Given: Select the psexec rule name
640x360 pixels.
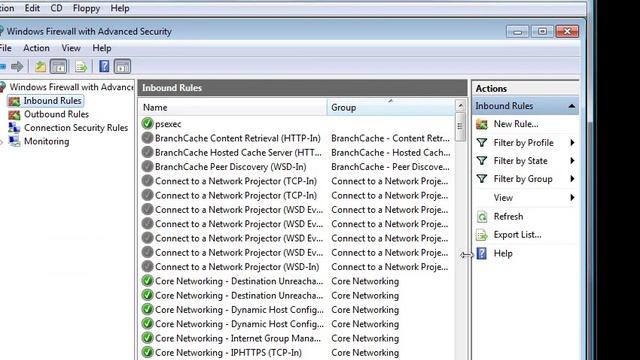Looking at the screenshot, I should (168, 124).
